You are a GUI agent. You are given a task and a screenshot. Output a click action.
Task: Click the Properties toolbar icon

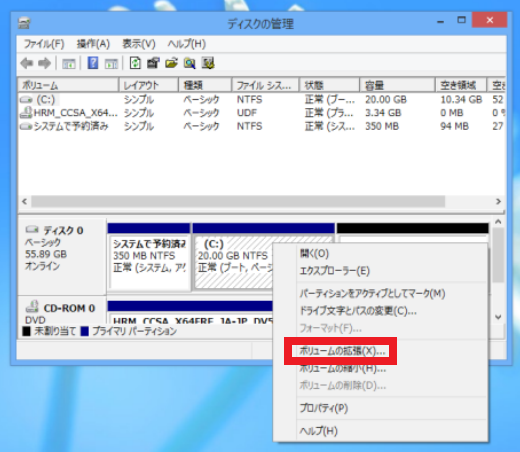tap(153, 63)
